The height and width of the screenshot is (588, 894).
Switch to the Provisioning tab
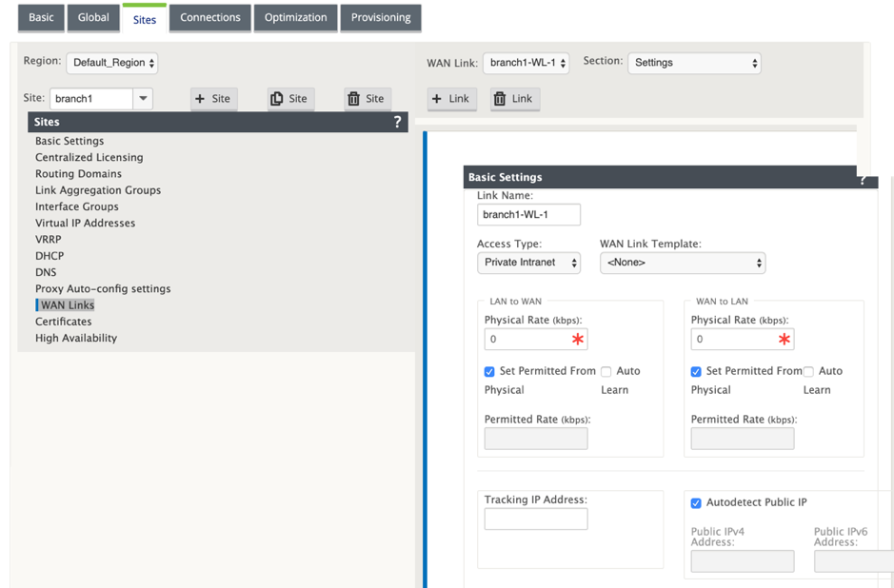pos(381,18)
